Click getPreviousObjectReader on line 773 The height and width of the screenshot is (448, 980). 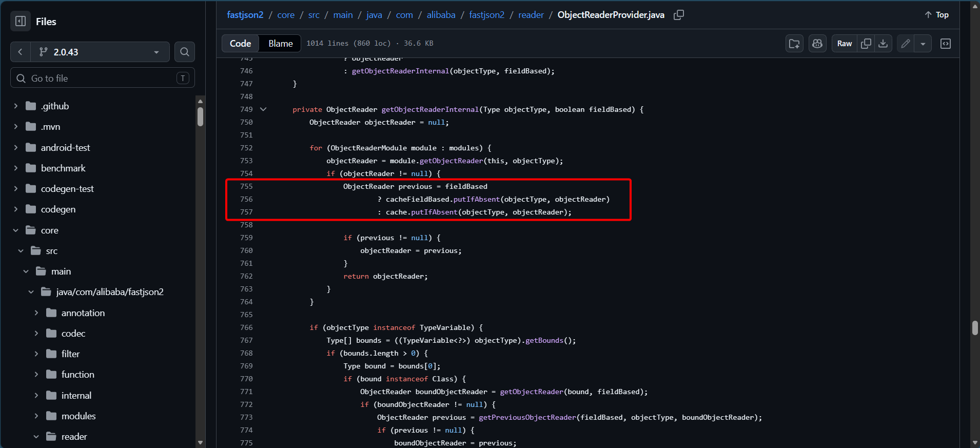(527, 417)
